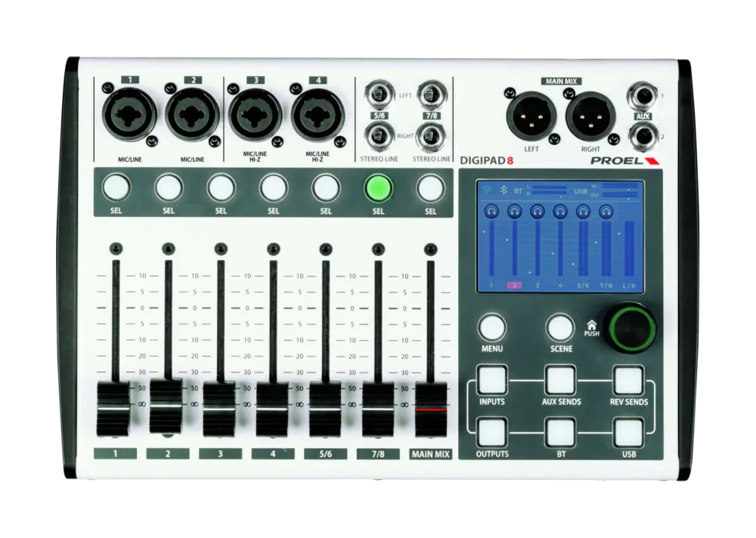Tap channel 1 headphone icon on screen
Viewport: 756px width, 538px height.
point(491,211)
